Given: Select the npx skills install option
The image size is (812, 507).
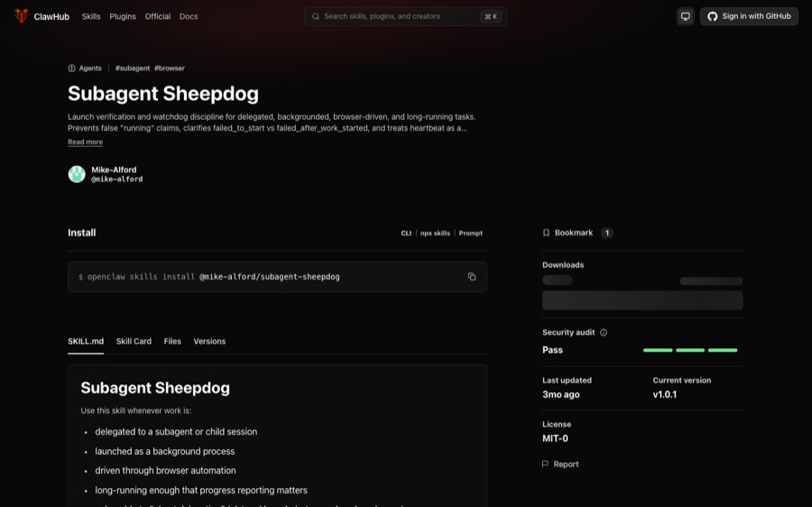Looking at the screenshot, I should click(435, 233).
